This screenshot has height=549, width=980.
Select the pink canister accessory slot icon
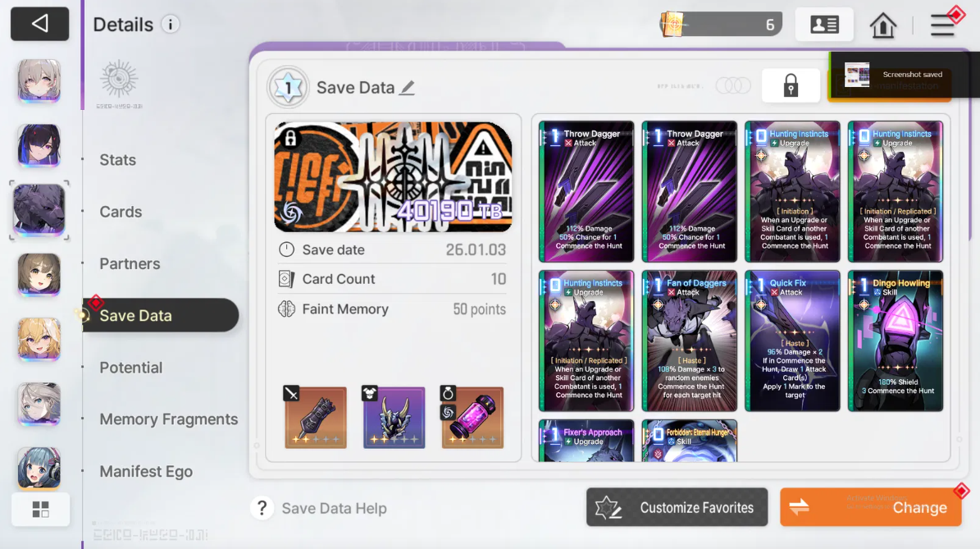(472, 417)
